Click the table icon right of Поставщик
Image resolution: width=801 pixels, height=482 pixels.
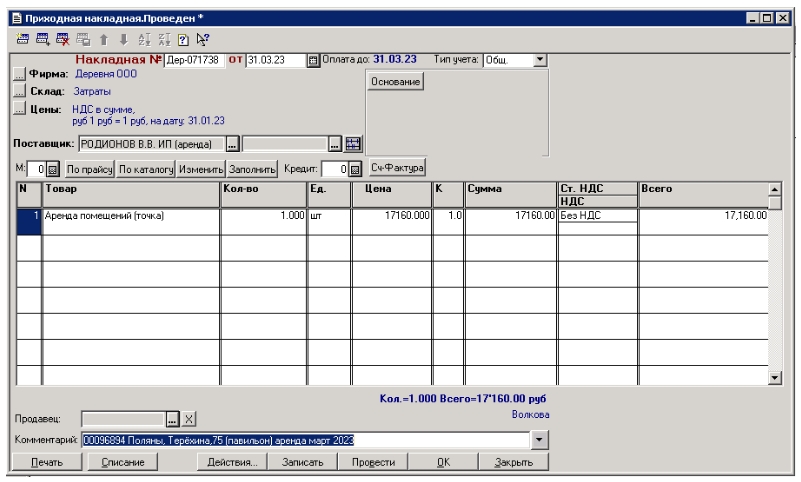pyautogui.click(x=353, y=144)
